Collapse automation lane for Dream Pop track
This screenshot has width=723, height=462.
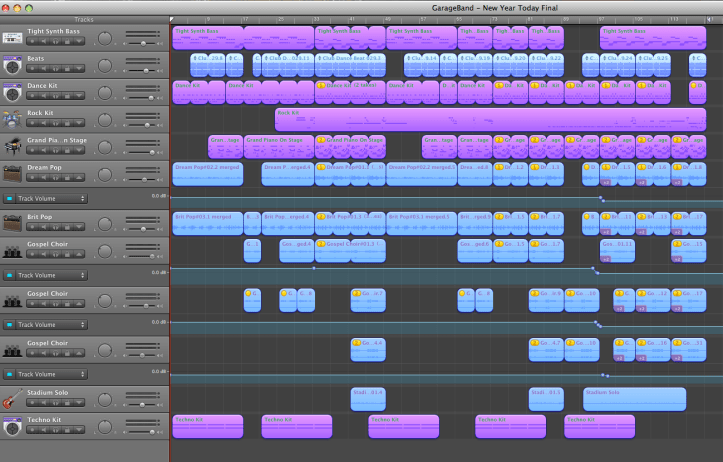coord(79,178)
